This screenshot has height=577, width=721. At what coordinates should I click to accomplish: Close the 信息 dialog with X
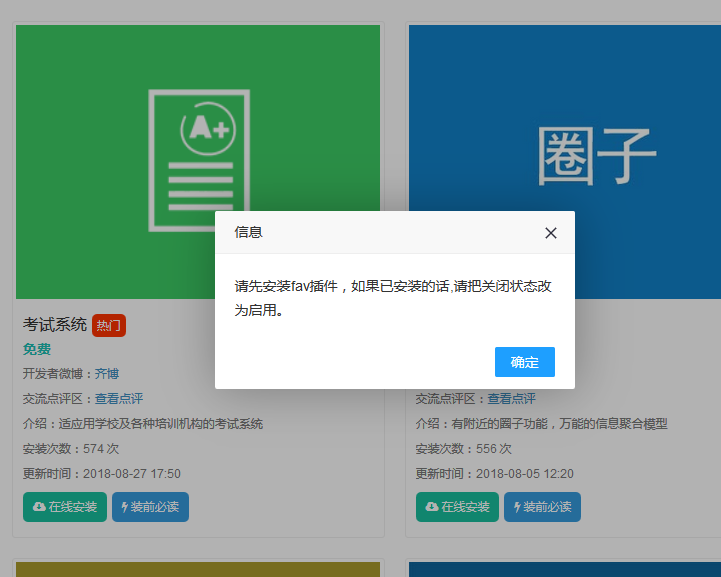click(550, 233)
